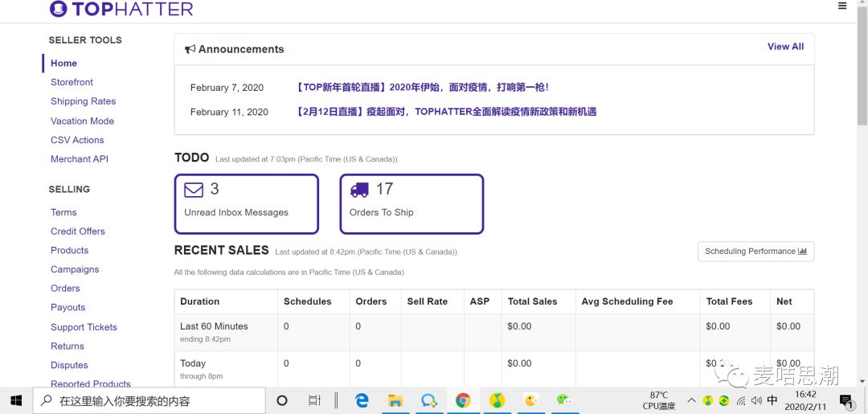Open Reported Products in sidebar
The height and width of the screenshot is (414, 868).
pyautogui.click(x=91, y=384)
